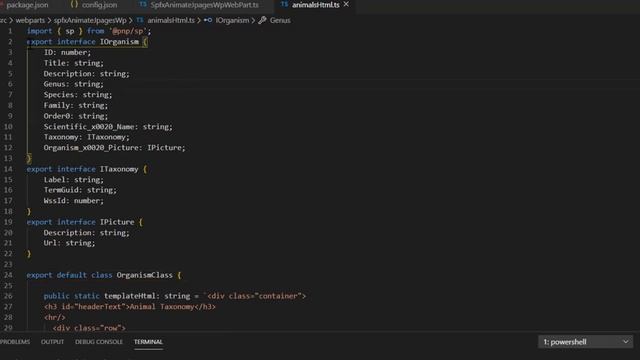
Task: Click webparts in the breadcrumb
Action: [x=30, y=20]
